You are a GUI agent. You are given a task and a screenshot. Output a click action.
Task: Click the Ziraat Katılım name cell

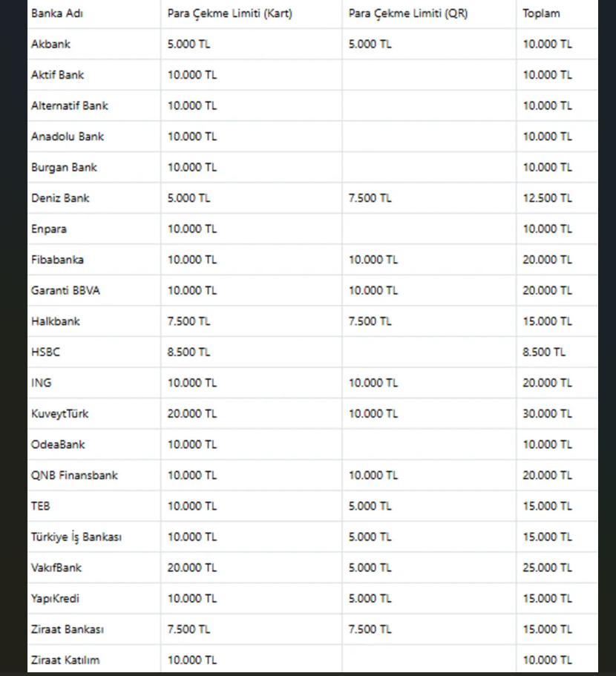pos(65,660)
